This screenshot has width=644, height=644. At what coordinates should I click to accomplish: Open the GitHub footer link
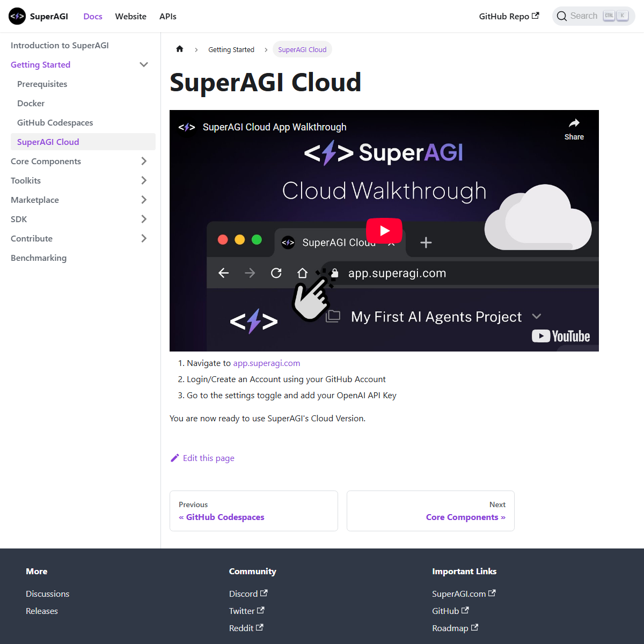(450, 611)
